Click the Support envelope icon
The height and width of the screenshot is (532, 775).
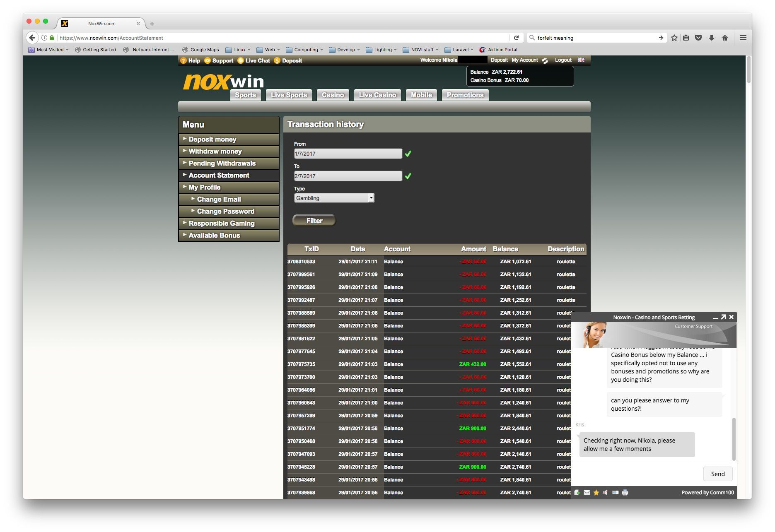[x=208, y=60]
